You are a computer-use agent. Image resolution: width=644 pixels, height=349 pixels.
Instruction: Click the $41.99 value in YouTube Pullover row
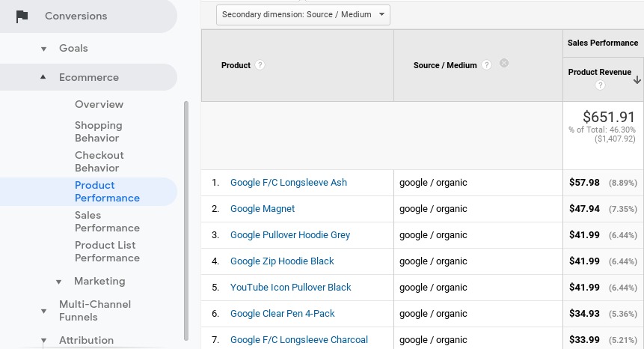pyautogui.click(x=584, y=288)
